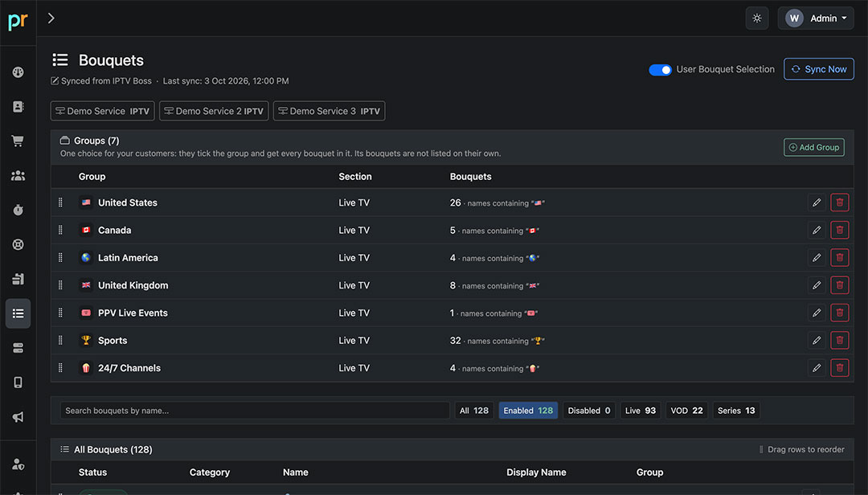Focus the Search bouquets by name field

coord(255,411)
